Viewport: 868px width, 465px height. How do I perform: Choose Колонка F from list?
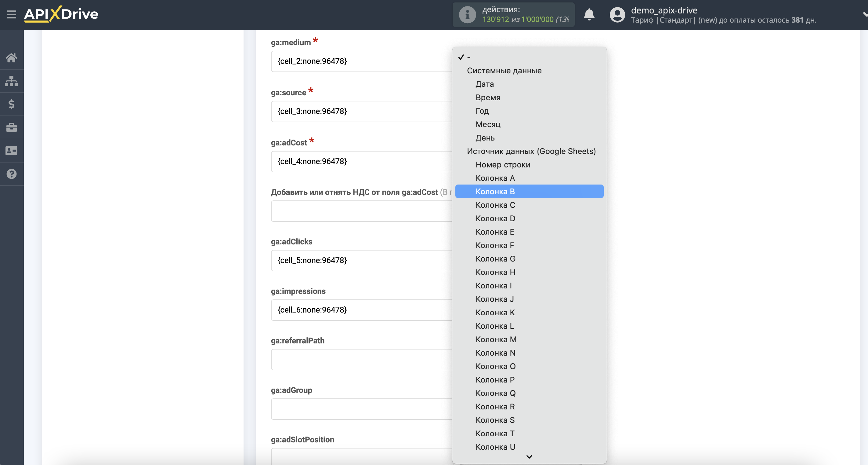(x=529, y=245)
